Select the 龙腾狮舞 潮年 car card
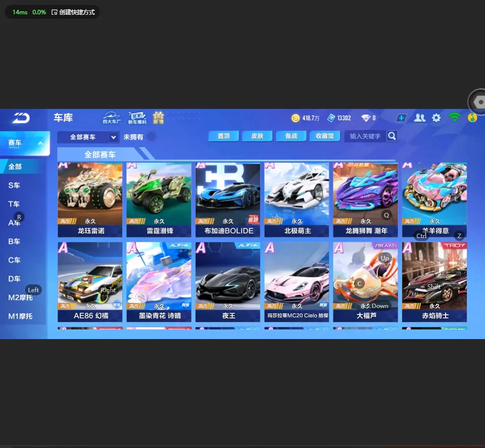Screen dimensions: 485x448 pyautogui.click(x=366, y=200)
